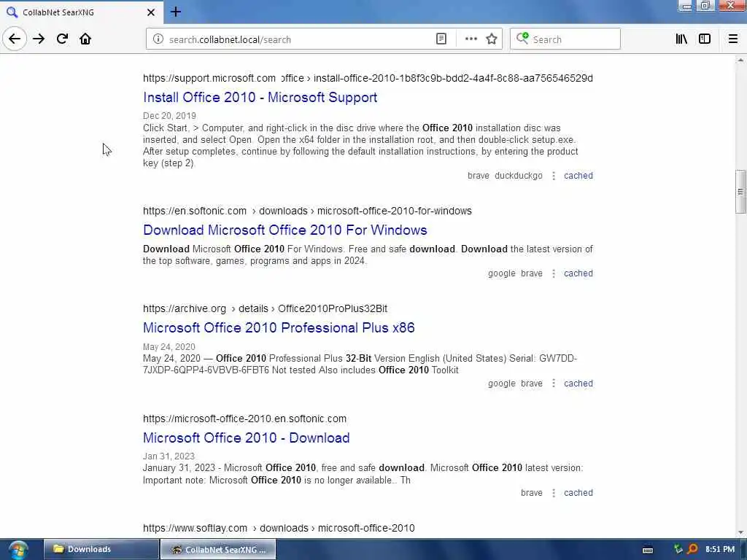The width and height of the screenshot is (747, 560).
Task: Show the browser sidebar
Action: (705, 39)
